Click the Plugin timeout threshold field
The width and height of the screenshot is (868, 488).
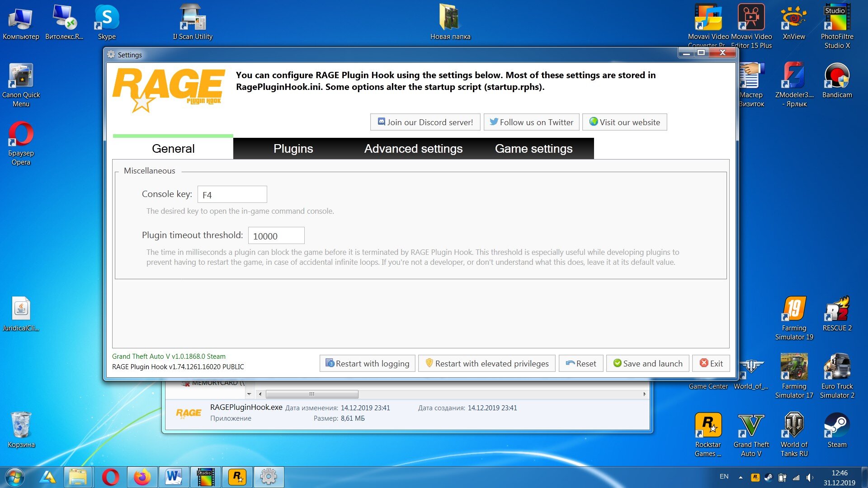pos(276,235)
